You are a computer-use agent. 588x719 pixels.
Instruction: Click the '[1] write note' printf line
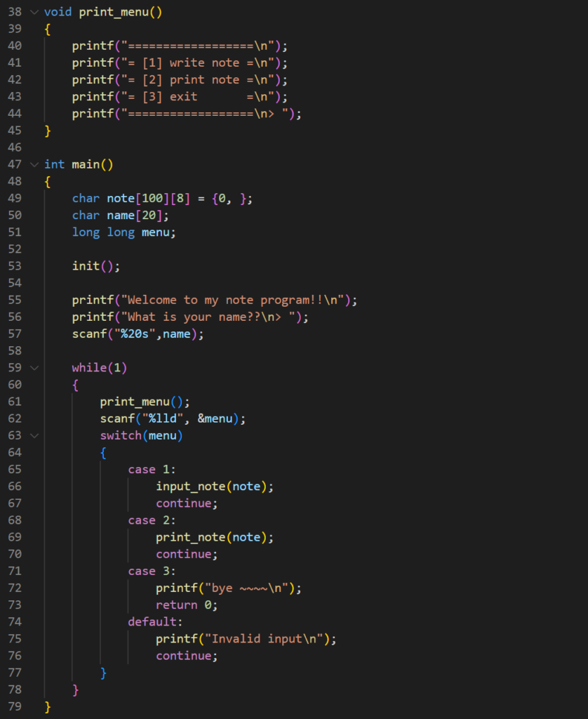click(180, 62)
